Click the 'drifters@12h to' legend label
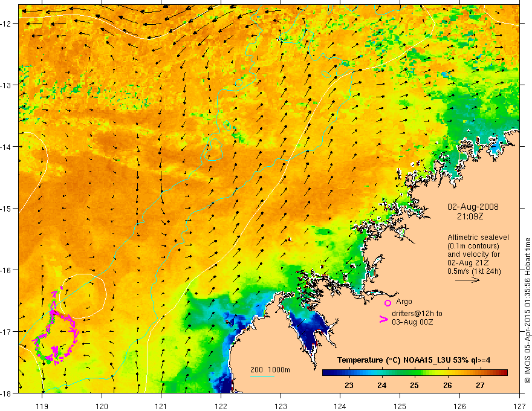 click(417, 314)
